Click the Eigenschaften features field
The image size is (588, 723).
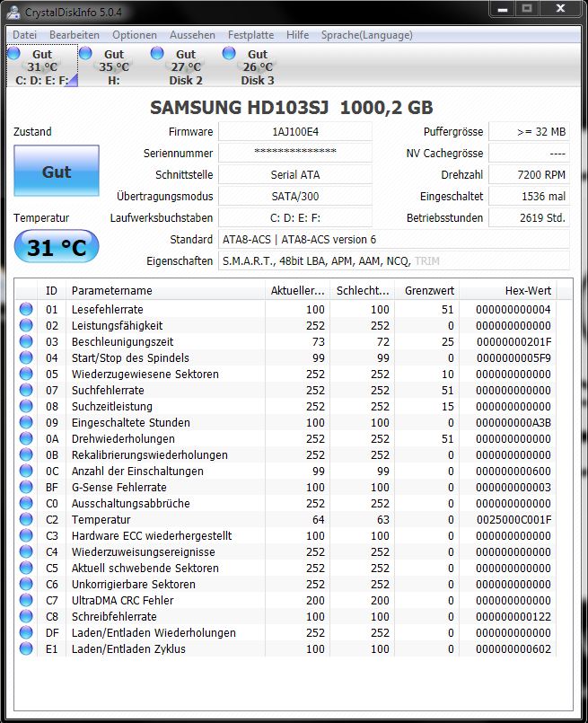(394, 261)
